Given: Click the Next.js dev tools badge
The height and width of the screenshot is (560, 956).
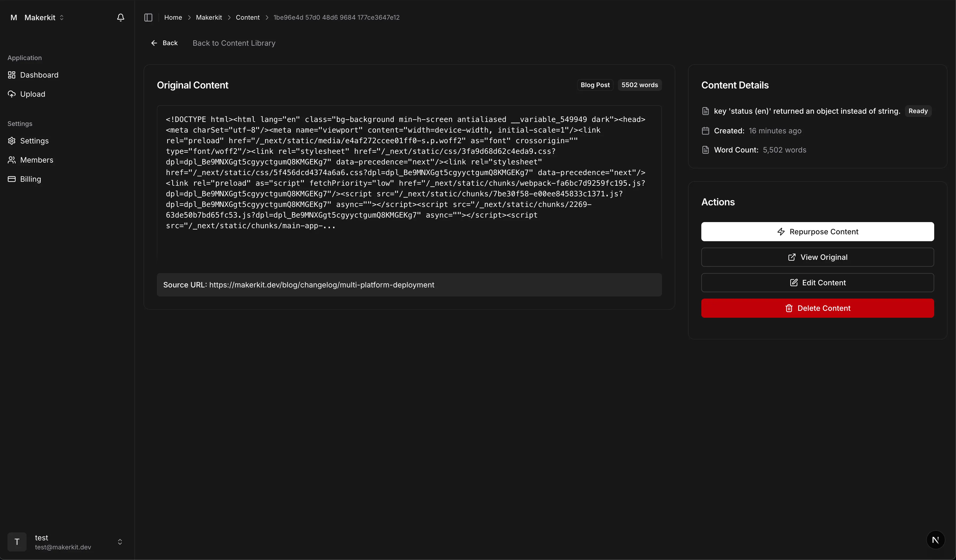Looking at the screenshot, I should tap(935, 540).
